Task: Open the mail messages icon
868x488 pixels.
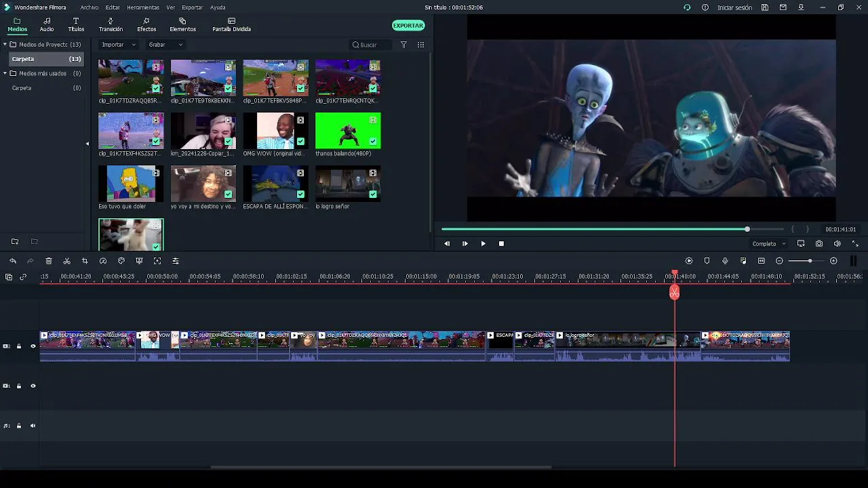Action: pos(783,7)
